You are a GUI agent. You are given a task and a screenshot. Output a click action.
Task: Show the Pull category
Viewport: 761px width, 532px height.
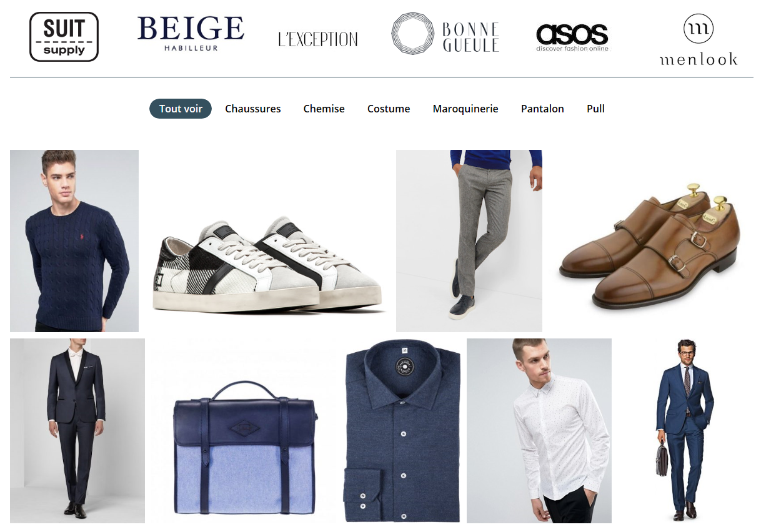pos(595,109)
